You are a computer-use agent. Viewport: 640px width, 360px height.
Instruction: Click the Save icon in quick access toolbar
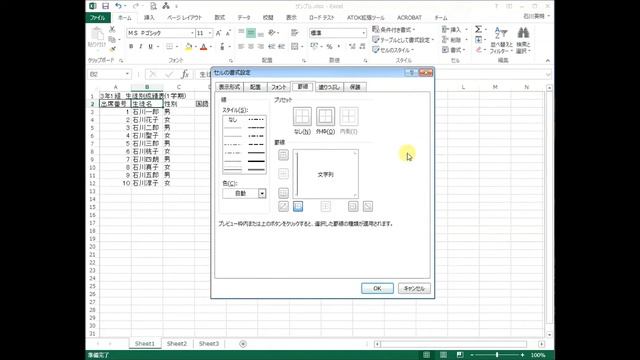pos(105,6)
